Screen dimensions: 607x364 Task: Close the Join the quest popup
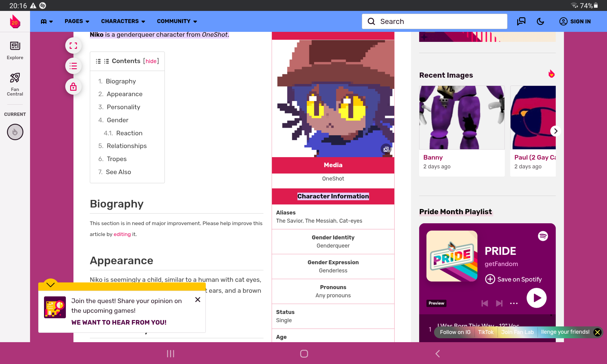click(x=198, y=300)
